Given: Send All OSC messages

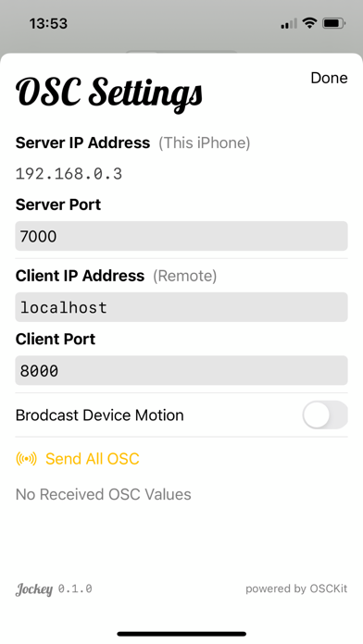Looking at the screenshot, I should click(92, 459).
